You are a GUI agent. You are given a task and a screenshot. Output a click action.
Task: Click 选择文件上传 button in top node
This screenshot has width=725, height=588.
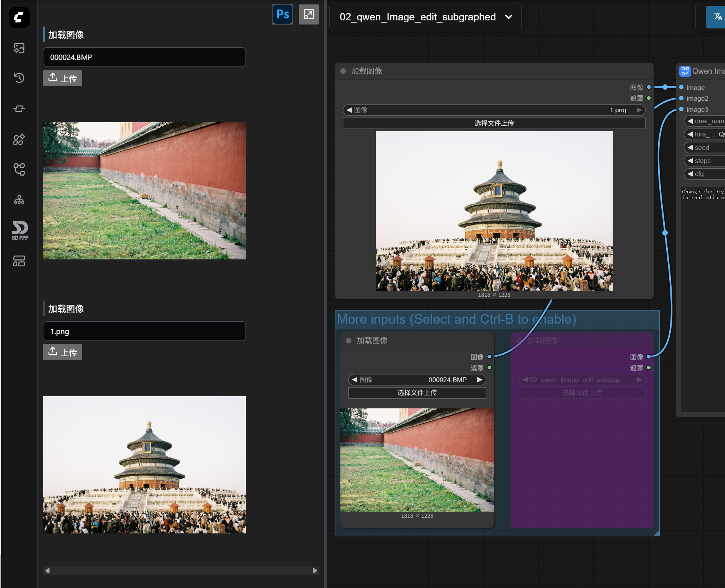pyautogui.click(x=494, y=123)
